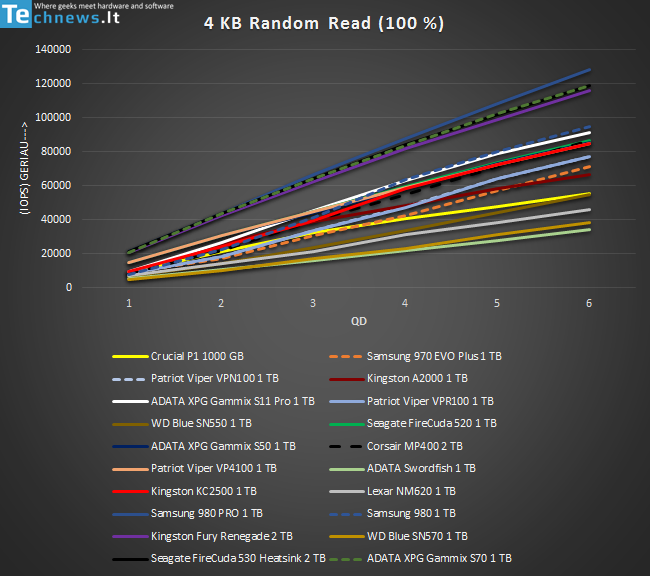The width and height of the screenshot is (650, 576).
Task: Click the Y-axis label '60000'
Action: pyautogui.click(x=56, y=185)
